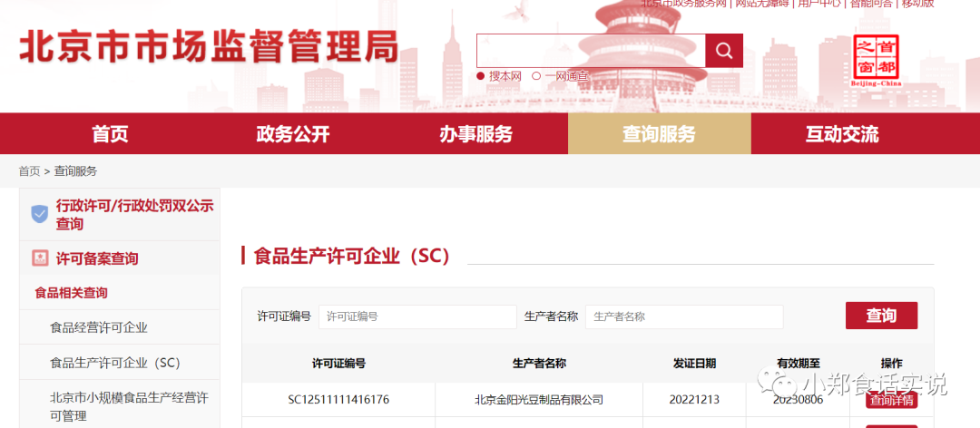Select 食品生产许可企业（SC） in sidebar
980x428 pixels.
[115, 363]
